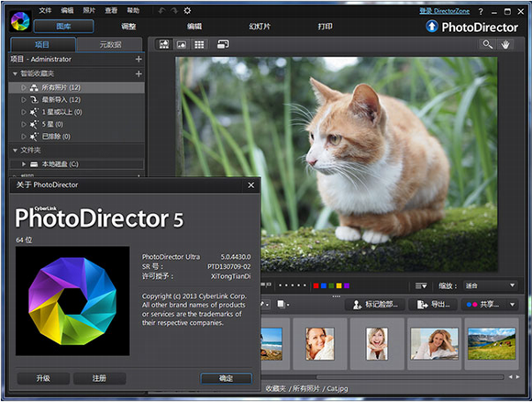This screenshot has width=532, height=402.
Task: Click the photo stack icon in toolbar
Action: 283,304
